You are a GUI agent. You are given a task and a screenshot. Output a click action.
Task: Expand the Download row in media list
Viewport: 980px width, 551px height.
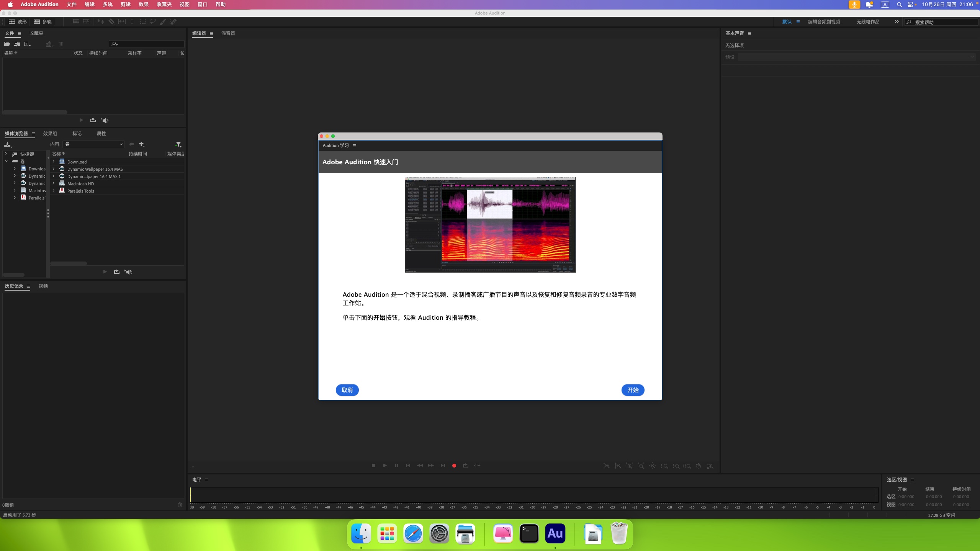pyautogui.click(x=54, y=162)
